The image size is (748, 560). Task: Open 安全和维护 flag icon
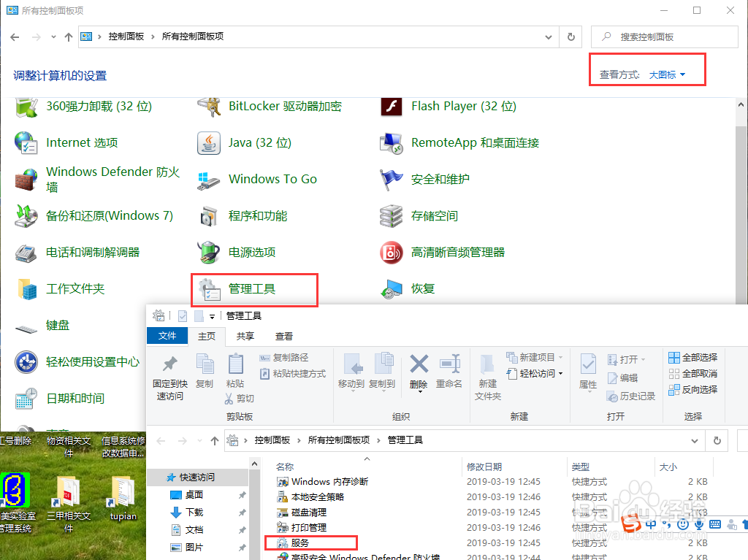(392, 180)
